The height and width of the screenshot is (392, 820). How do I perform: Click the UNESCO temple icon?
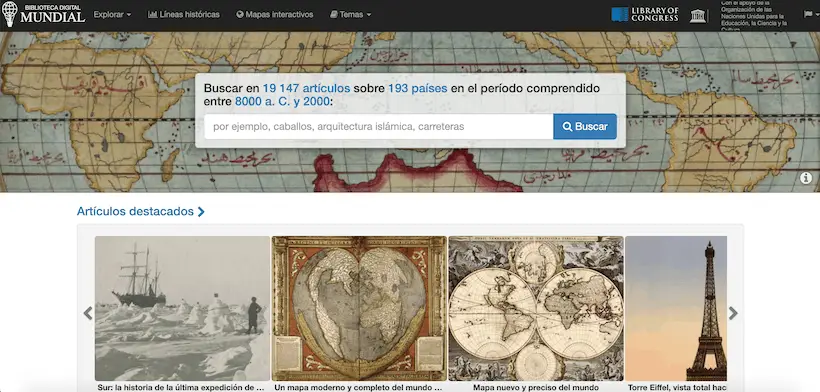698,15
